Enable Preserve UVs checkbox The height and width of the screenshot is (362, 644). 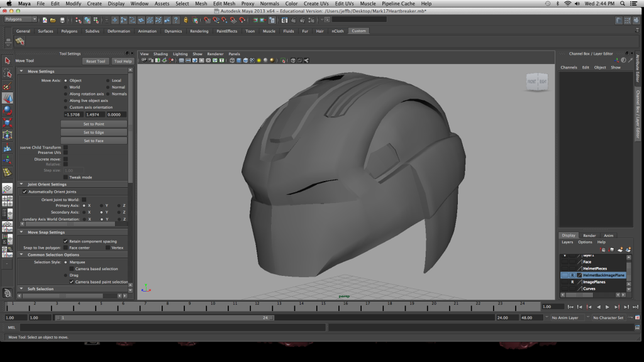pyautogui.click(x=65, y=153)
